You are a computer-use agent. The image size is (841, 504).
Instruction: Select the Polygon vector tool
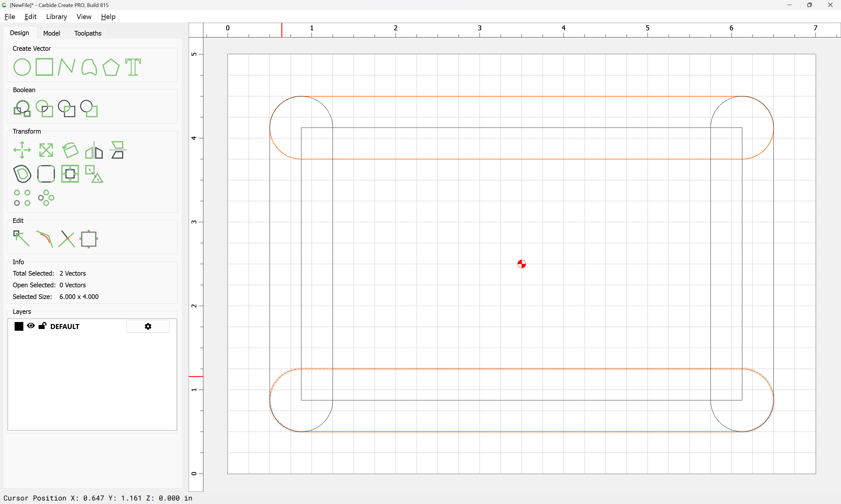coord(111,67)
